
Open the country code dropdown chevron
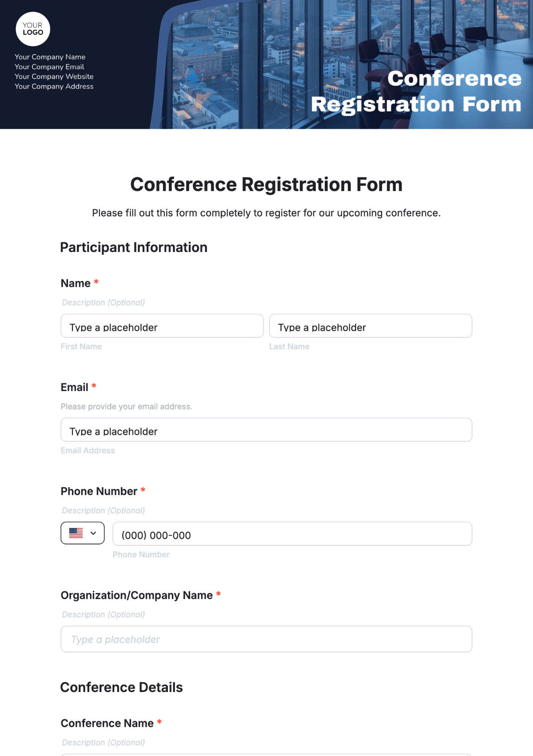coord(93,533)
